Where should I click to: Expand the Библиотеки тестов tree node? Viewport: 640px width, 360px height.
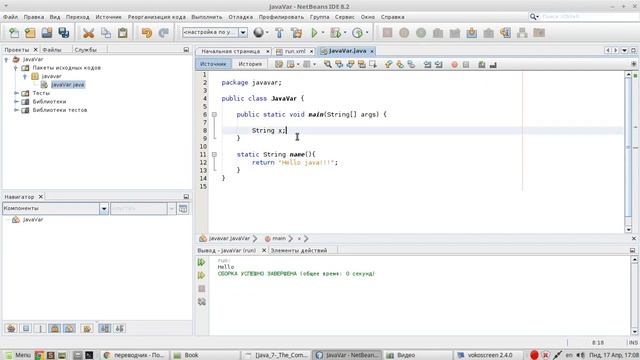(x=16, y=110)
